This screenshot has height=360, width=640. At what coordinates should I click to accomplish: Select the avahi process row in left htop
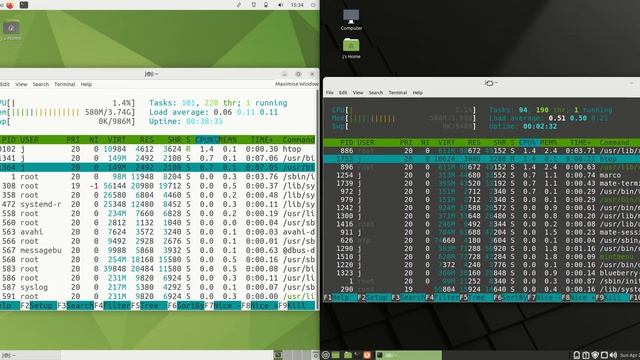pyautogui.click(x=158, y=232)
